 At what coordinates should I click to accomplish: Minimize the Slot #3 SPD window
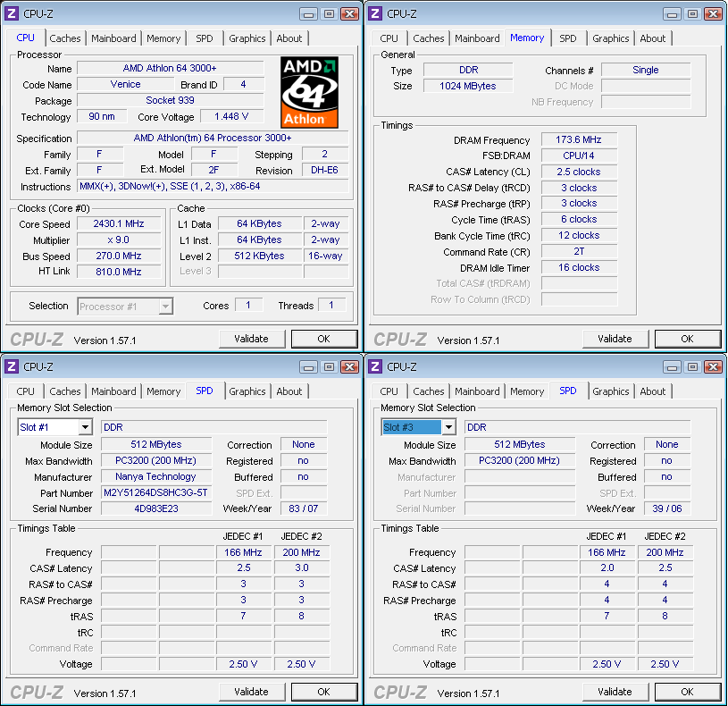click(672, 367)
